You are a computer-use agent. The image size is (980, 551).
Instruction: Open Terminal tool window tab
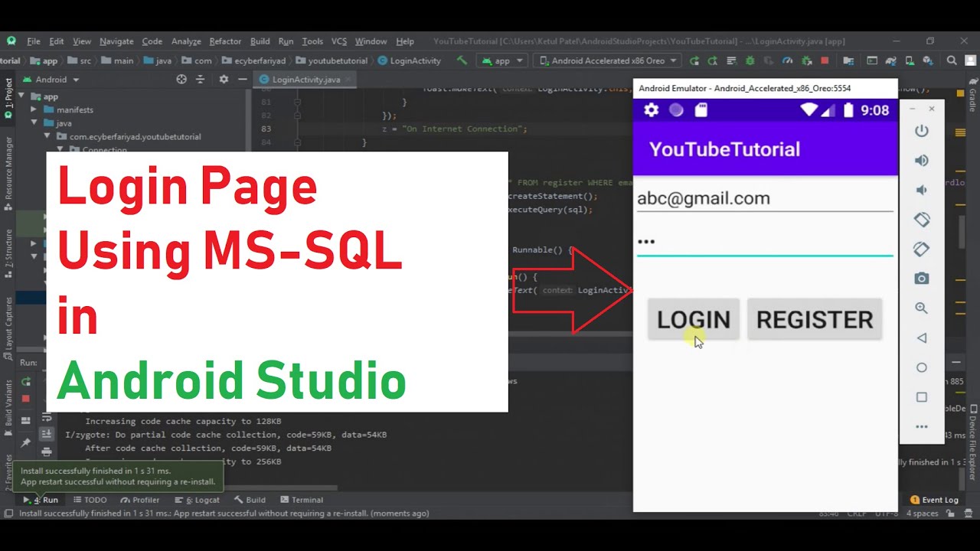[x=301, y=500]
